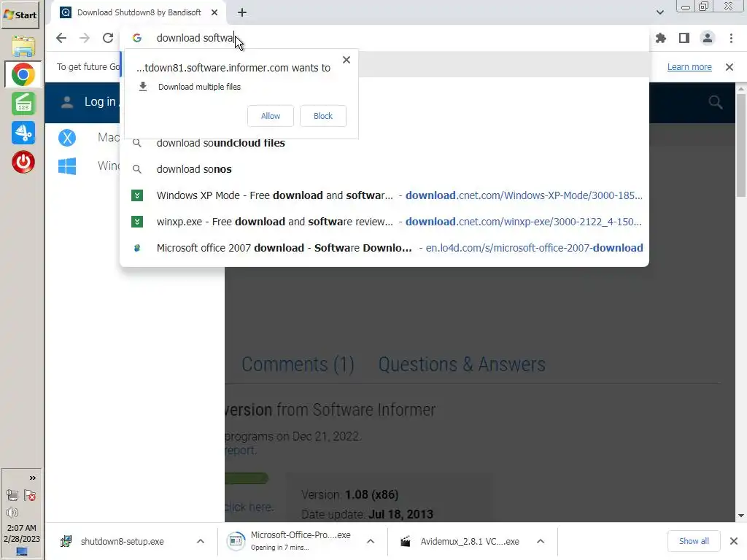Toggle the browser side panel icon
Screen dimensions: 747x560
[x=684, y=38]
